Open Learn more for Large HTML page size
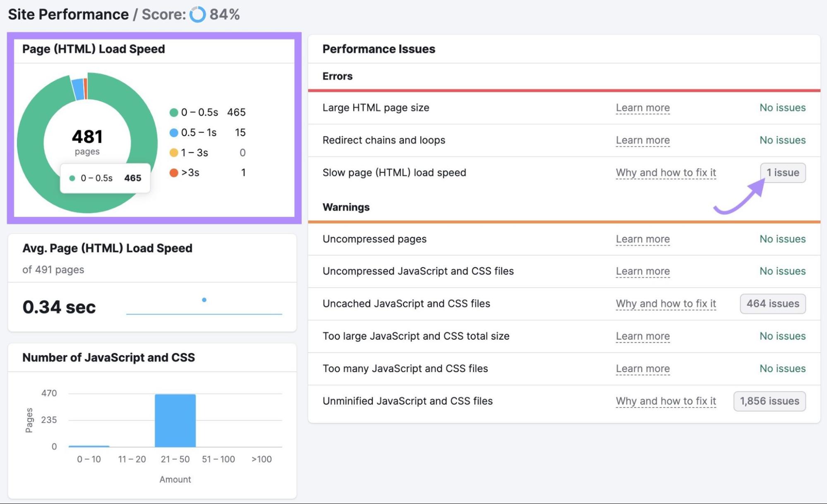827x504 pixels. click(643, 108)
